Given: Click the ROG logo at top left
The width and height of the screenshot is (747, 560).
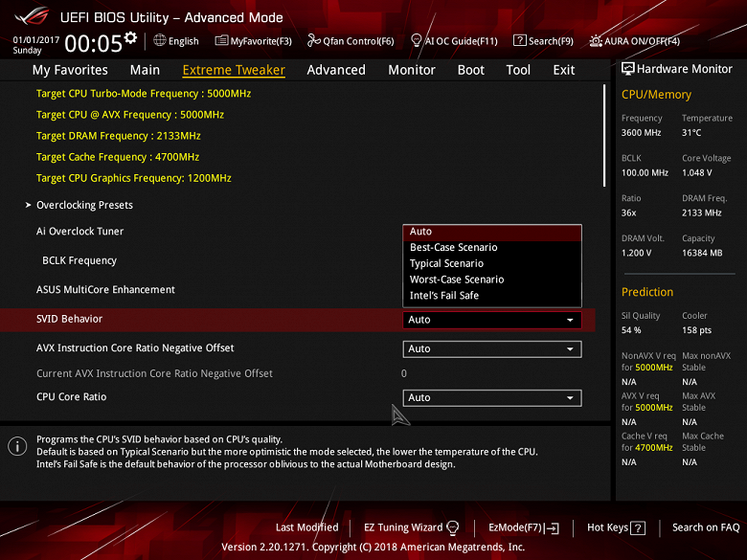Looking at the screenshot, I should coord(32,16).
